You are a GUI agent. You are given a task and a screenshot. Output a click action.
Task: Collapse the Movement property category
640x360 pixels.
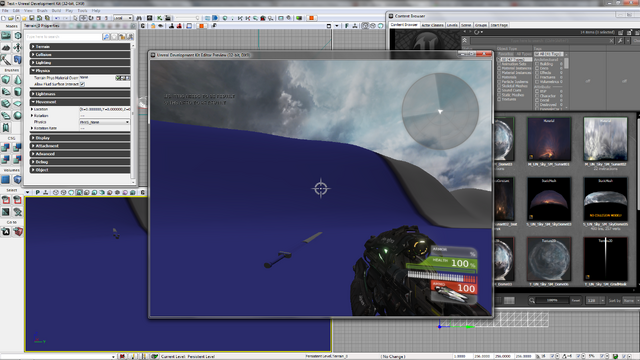[80, 102]
